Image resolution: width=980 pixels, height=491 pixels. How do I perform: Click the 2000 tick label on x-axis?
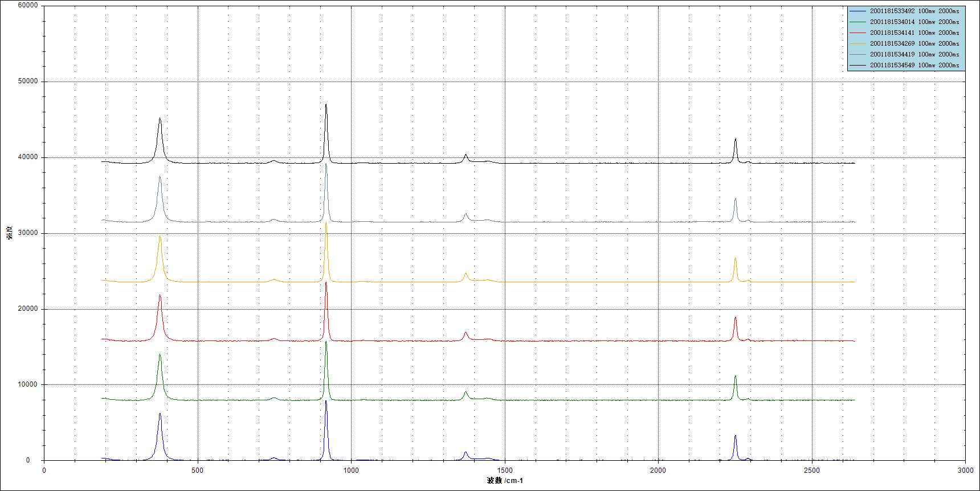(x=658, y=470)
